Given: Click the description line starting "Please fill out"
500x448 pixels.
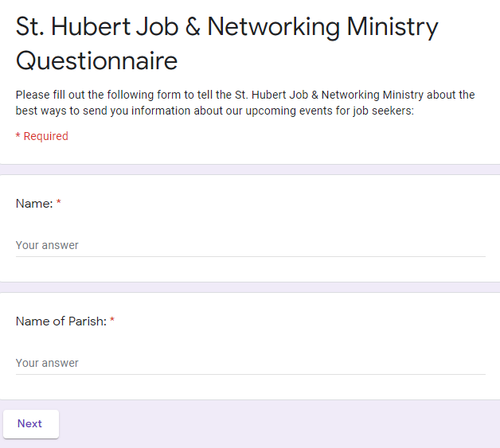Looking at the screenshot, I should pos(244,95).
